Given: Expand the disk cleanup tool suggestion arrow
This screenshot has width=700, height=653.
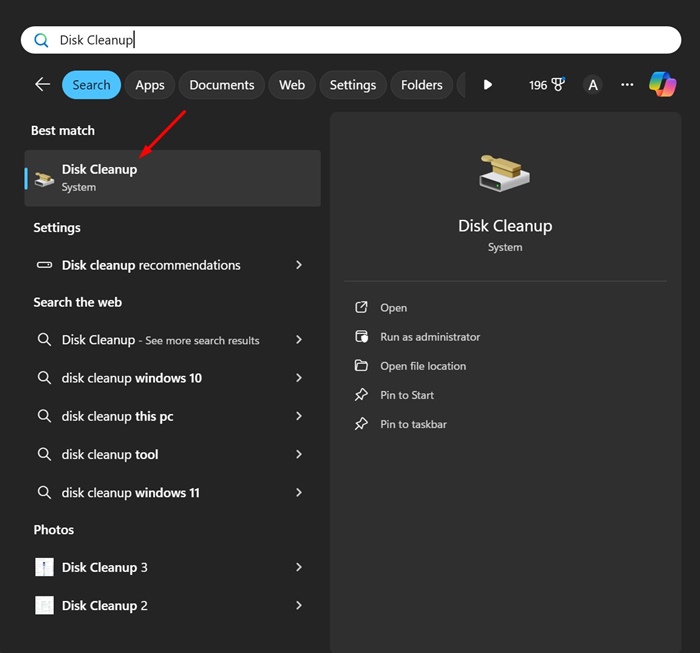Looking at the screenshot, I should pos(299,454).
